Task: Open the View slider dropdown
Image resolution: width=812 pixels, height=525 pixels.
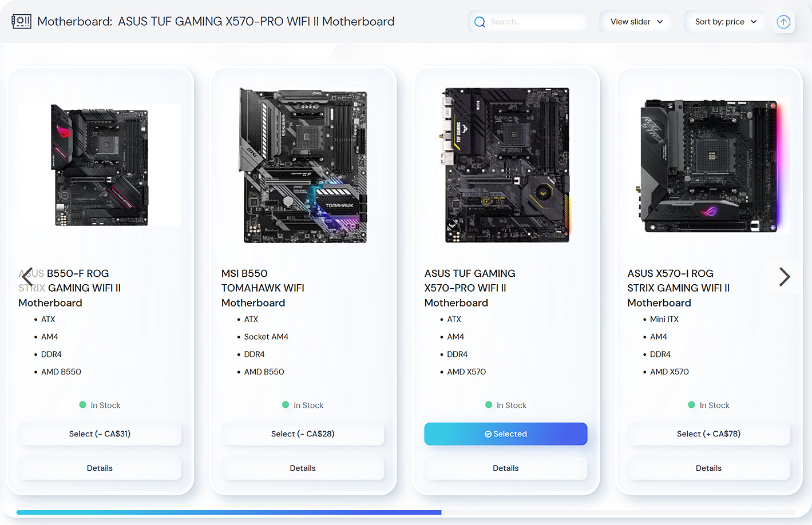Action: tap(636, 22)
